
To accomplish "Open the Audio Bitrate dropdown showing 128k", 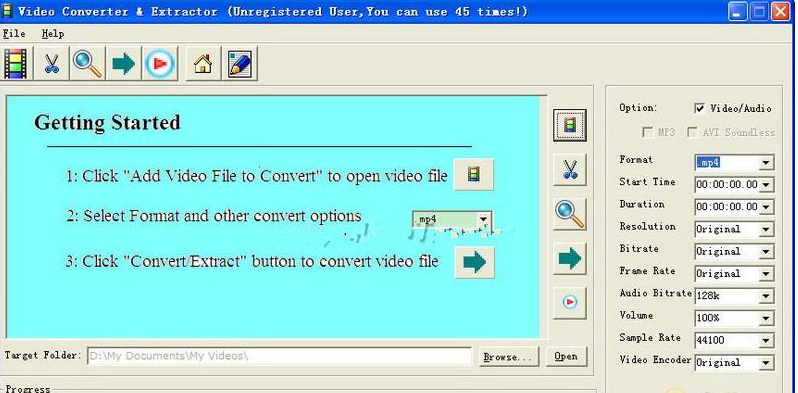I will point(765,296).
